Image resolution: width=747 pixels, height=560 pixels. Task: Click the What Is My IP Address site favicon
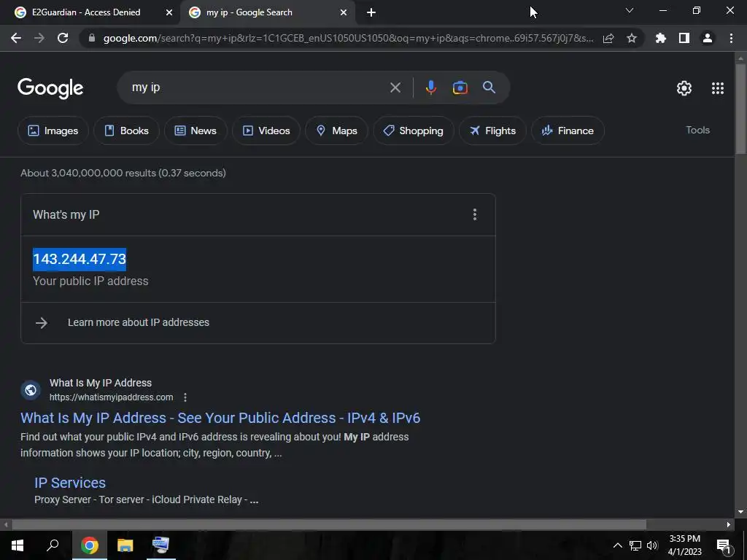click(31, 390)
